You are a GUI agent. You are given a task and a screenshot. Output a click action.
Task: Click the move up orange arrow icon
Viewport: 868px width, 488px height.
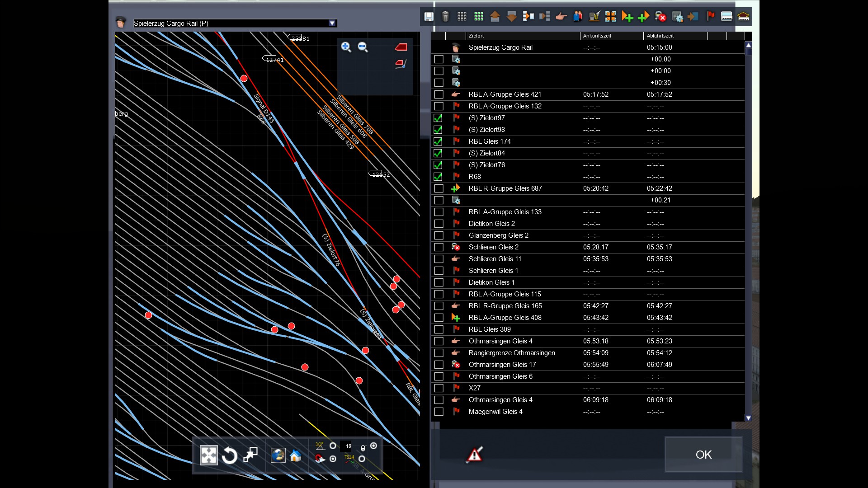pyautogui.click(x=495, y=17)
